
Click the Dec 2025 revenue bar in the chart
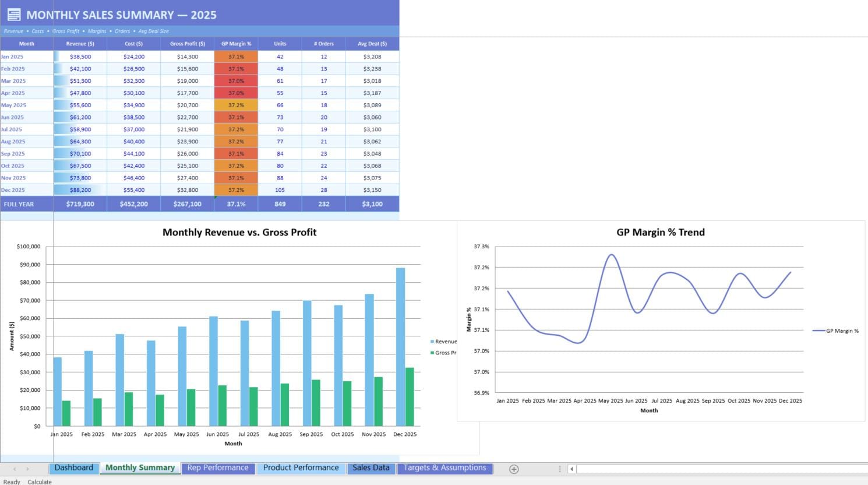401,347
